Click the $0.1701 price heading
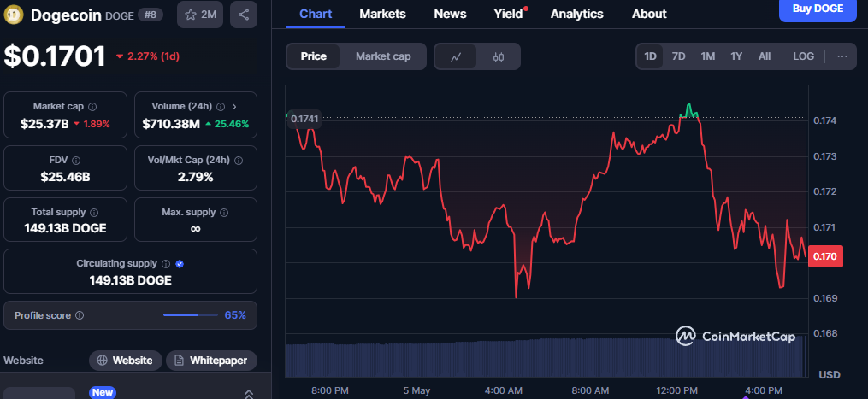 pyautogui.click(x=55, y=56)
